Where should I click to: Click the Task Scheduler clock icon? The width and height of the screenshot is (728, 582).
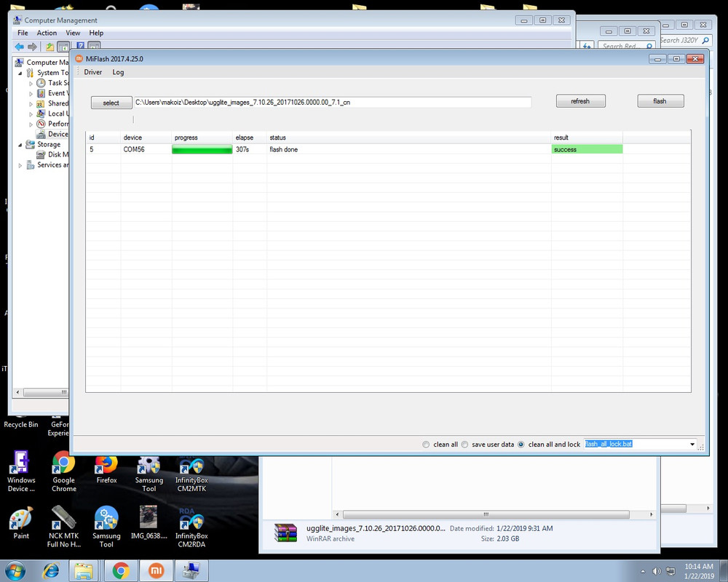[41, 83]
